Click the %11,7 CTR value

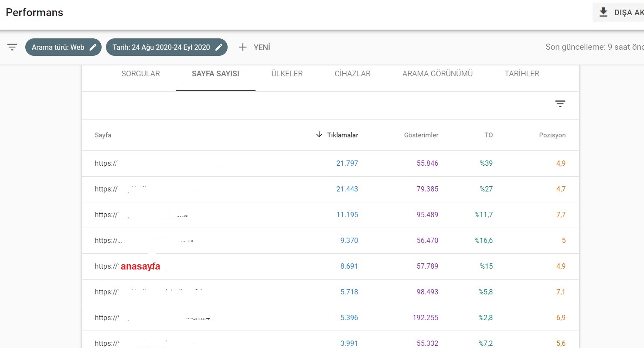484,215
